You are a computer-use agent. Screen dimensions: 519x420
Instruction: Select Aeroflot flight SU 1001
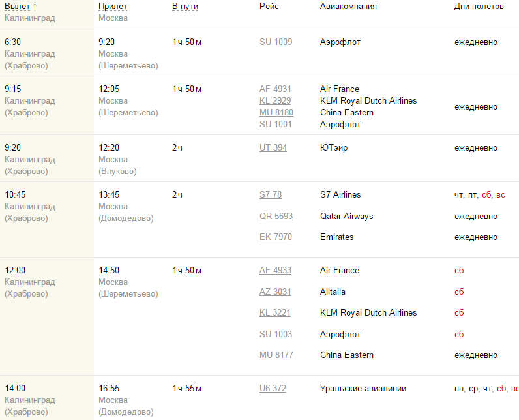point(276,125)
